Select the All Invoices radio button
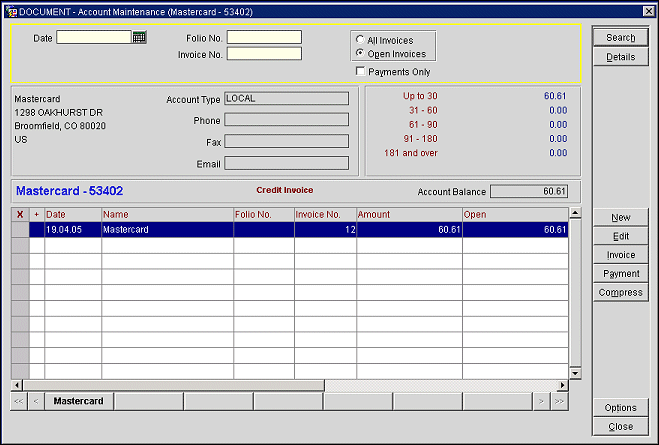This screenshot has width=659, height=445. 360,40
